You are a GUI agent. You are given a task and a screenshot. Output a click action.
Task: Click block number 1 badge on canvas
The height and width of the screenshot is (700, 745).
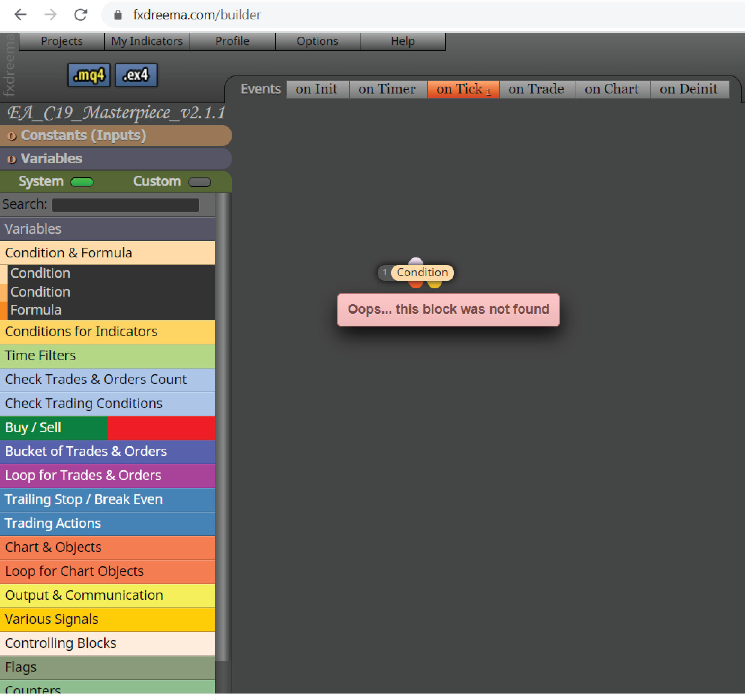pos(385,273)
